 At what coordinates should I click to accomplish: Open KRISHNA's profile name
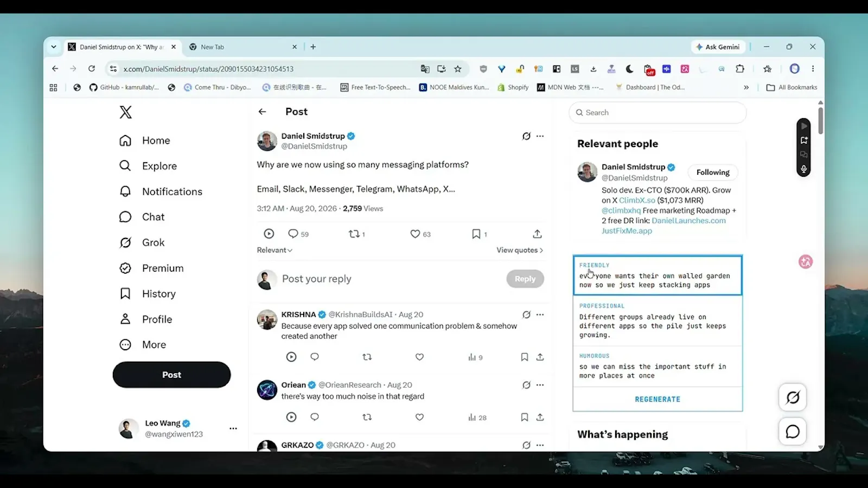(x=298, y=314)
